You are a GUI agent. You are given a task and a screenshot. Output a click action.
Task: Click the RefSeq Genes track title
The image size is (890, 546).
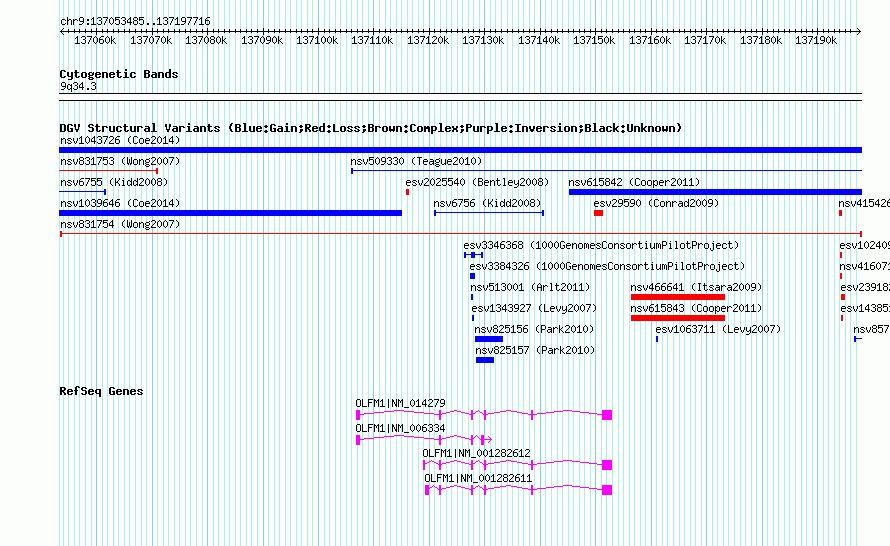click(x=101, y=391)
